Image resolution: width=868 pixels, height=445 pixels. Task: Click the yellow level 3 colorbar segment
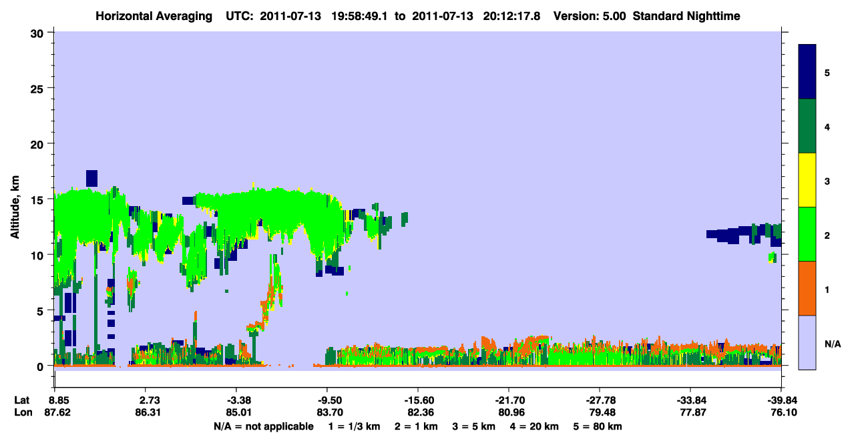[x=807, y=180]
